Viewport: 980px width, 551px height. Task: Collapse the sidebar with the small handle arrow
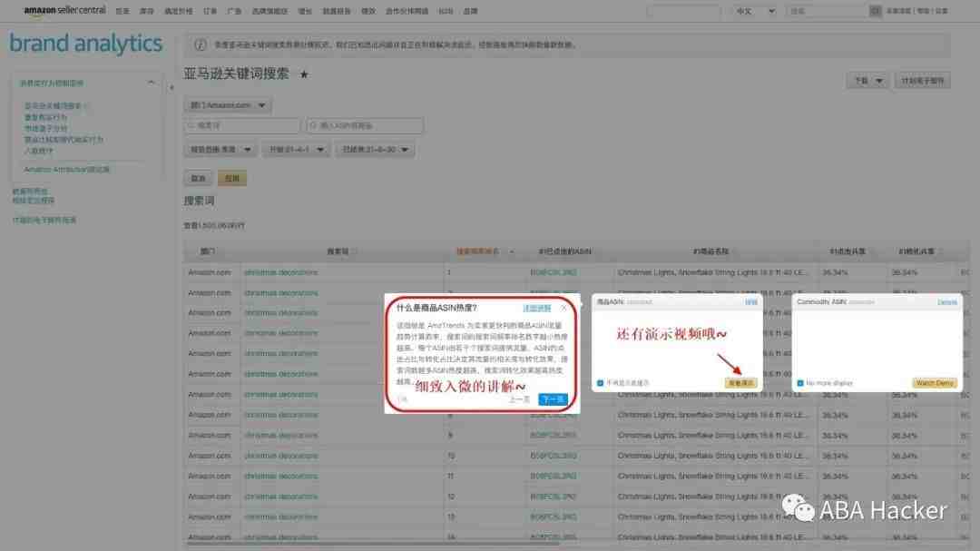click(171, 87)
